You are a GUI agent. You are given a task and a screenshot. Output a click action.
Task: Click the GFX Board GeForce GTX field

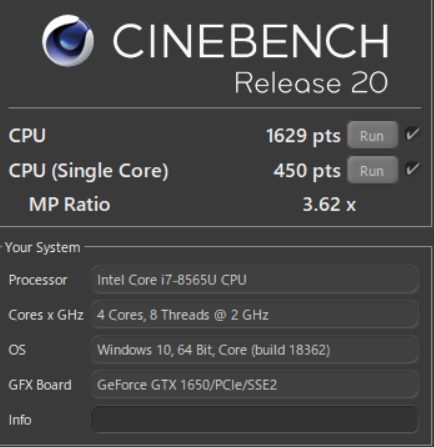click(x=255, y=384)
